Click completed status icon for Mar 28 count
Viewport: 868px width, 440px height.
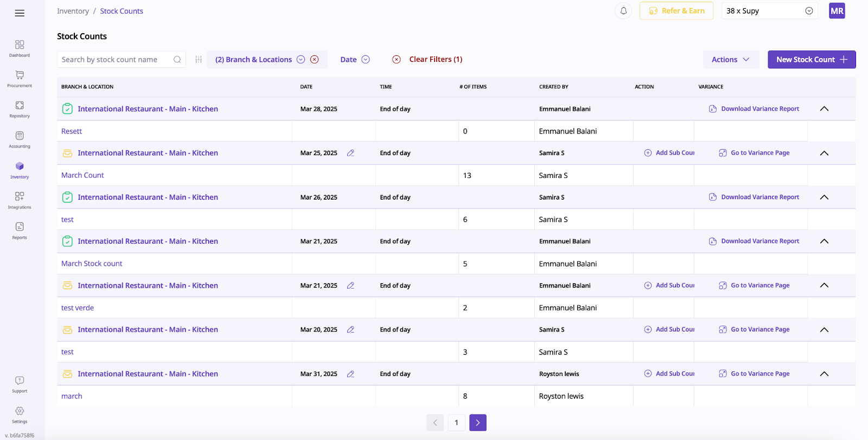(x=67, y=109)
